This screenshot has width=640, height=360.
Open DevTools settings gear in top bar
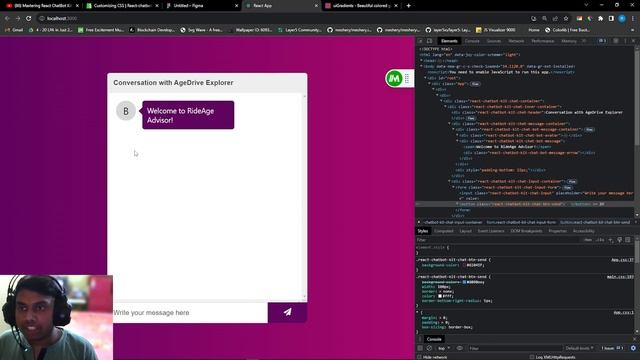click(616, 41)
